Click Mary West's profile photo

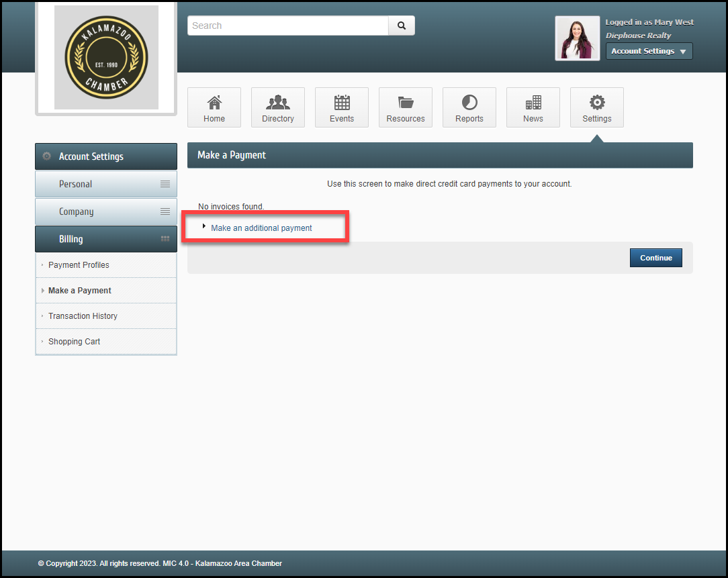(577, 38)
